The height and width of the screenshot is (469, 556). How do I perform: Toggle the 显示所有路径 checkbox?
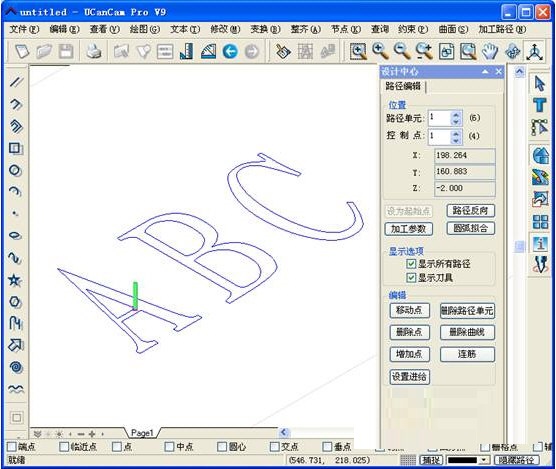(x=411, y=264)
